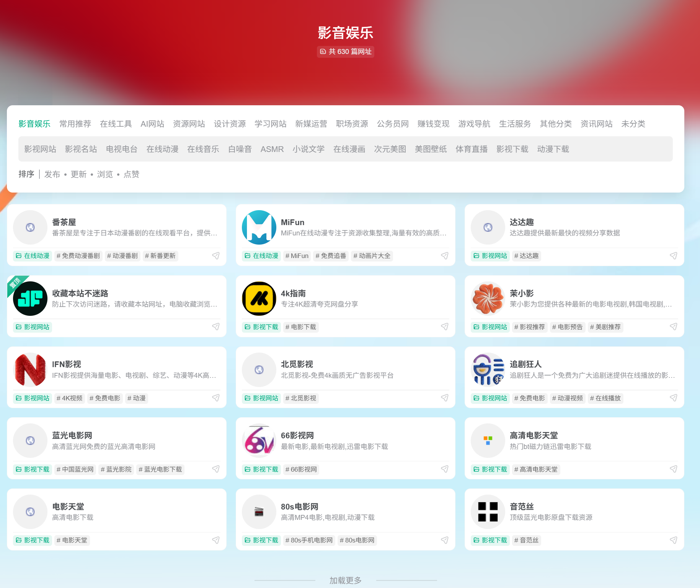700x588 pixels.
Task: Click the red IFN影视 N logo
Action: coord(30,370)
